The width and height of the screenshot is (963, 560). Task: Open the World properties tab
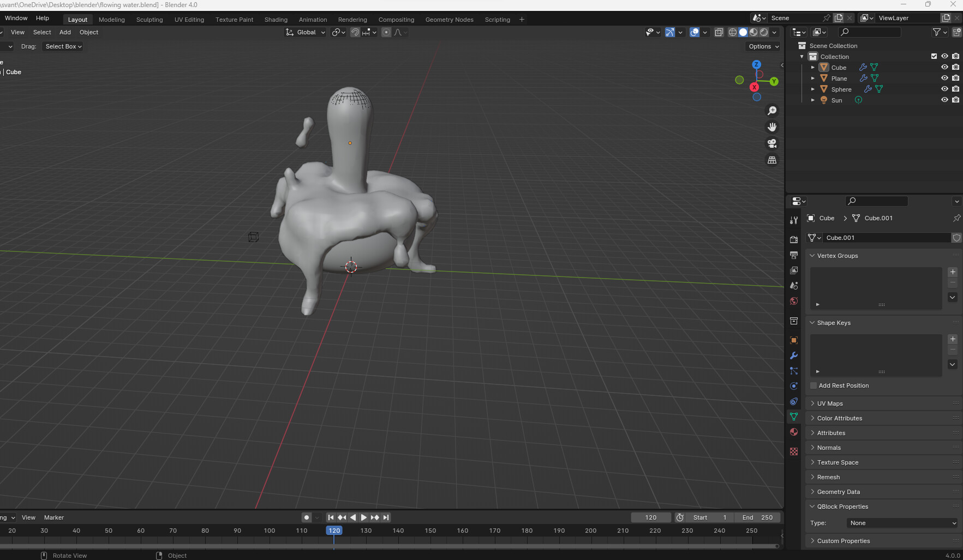pyautogui.click(x=794, y=301)
